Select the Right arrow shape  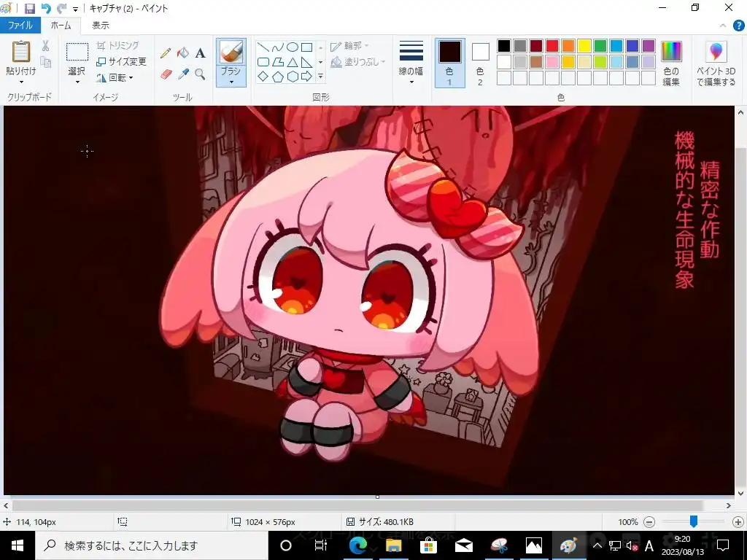coord(307,76)
